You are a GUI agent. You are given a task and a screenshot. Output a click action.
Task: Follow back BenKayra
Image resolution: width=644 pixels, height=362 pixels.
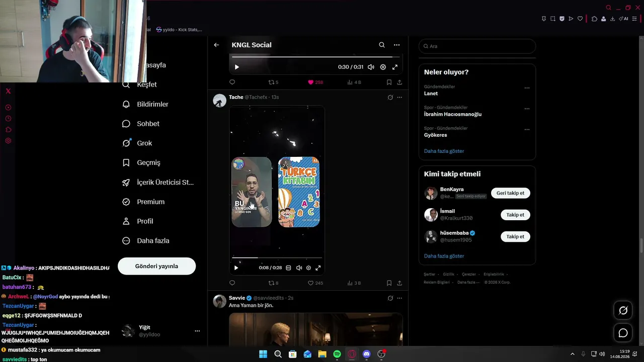pyautogui.click(x=510, y=193)
